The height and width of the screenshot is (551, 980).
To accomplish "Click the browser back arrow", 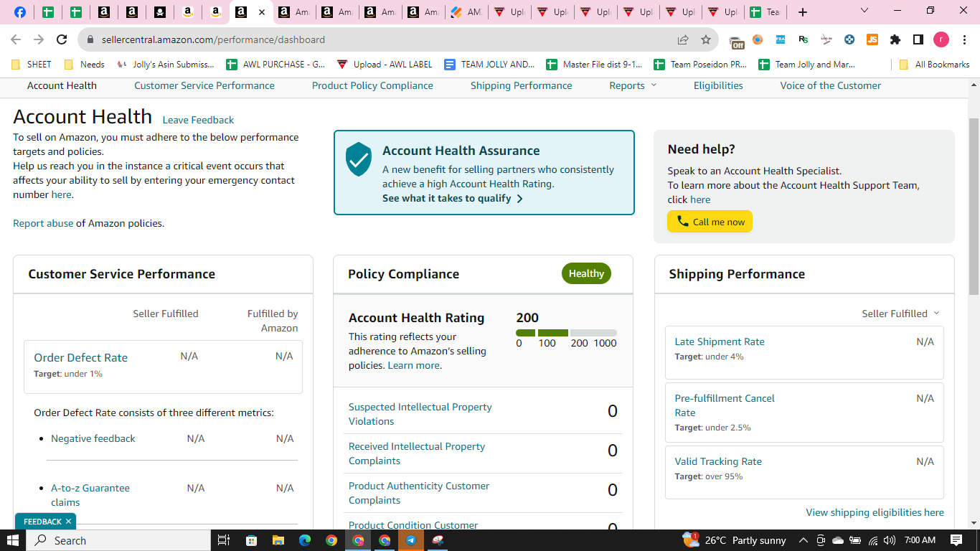I will pos(16,39).
